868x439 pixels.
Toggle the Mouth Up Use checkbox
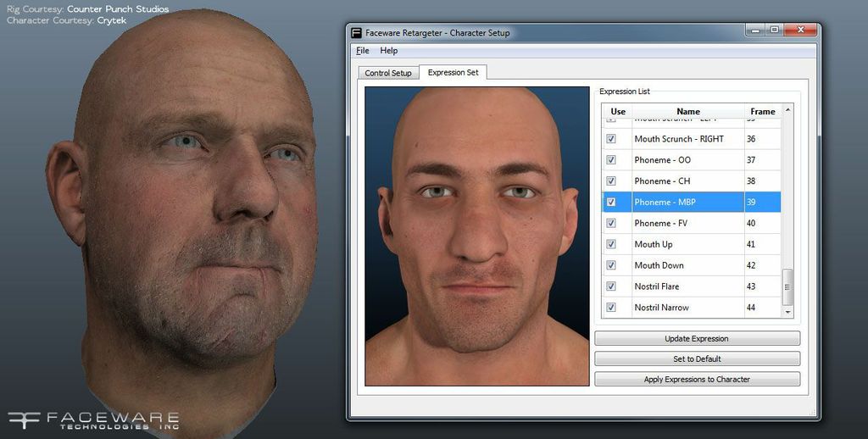[x=611, y=244]
